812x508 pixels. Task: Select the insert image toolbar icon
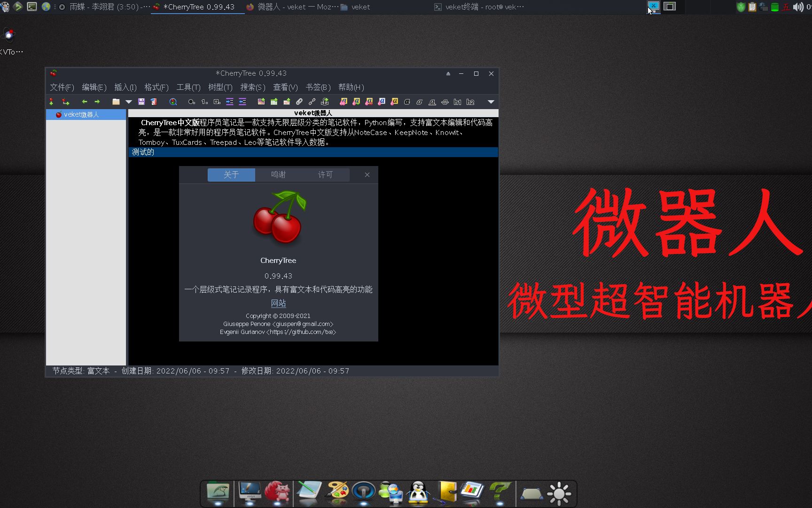(261, 102)
